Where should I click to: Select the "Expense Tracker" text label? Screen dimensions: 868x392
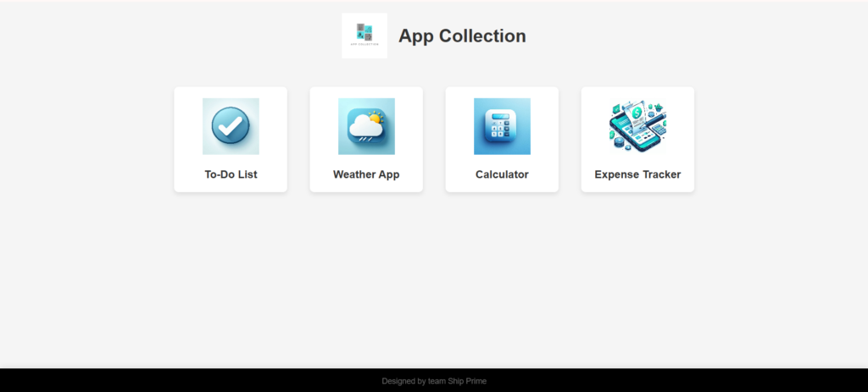(x=637, y=174)
